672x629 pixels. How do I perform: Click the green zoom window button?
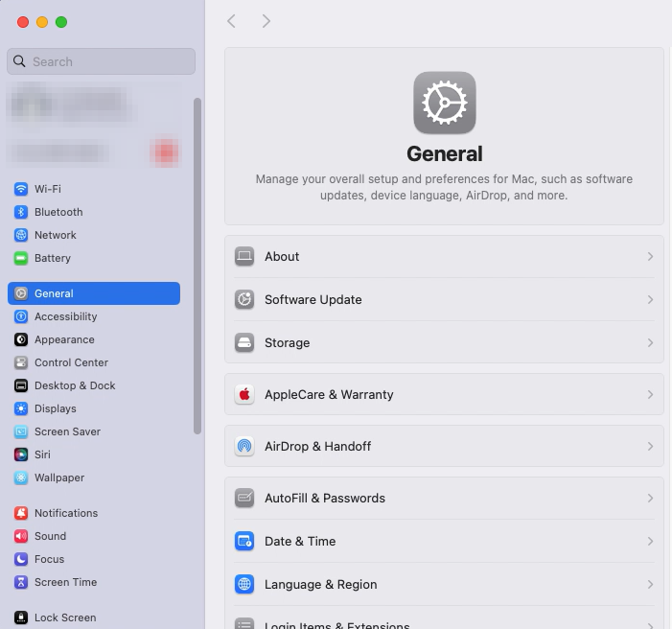click(x=61, y=22)
